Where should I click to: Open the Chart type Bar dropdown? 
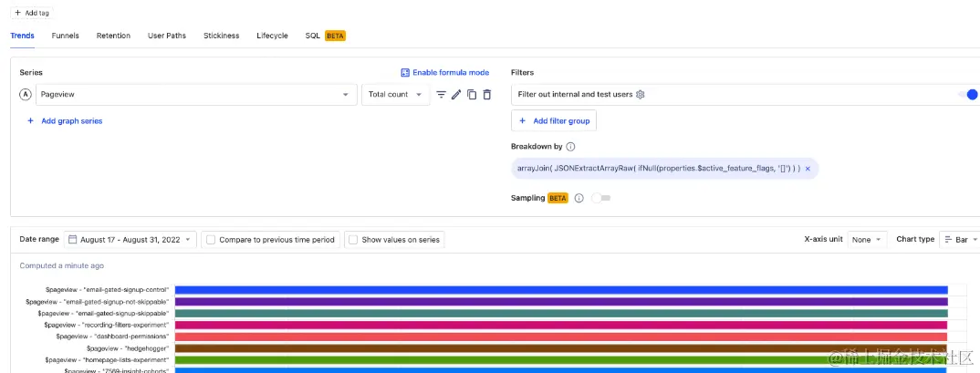tap(959, 239)
